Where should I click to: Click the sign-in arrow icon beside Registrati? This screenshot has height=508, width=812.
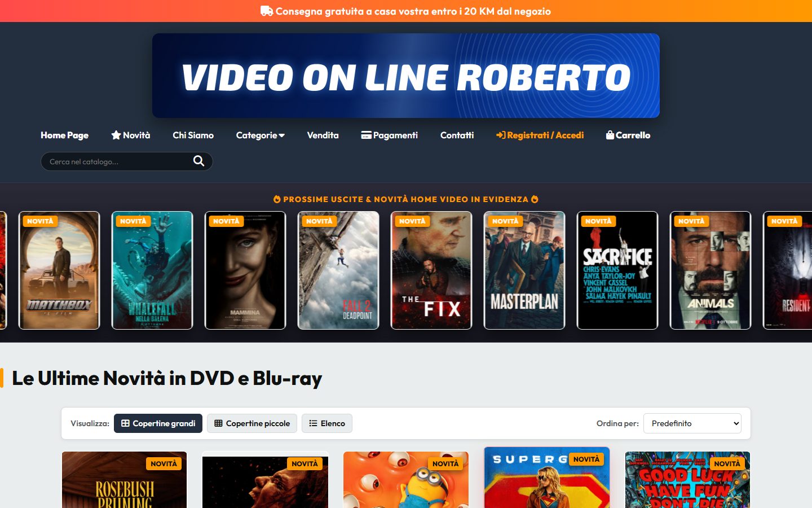pos(501,135)
